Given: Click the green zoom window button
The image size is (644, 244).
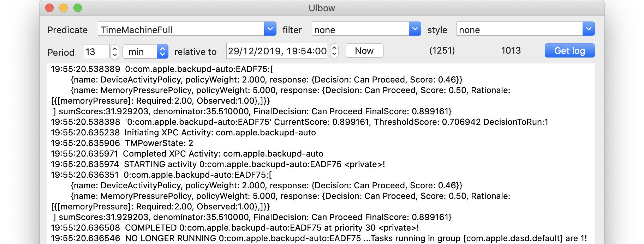Looking at the screenshot, I should [78, 8].
